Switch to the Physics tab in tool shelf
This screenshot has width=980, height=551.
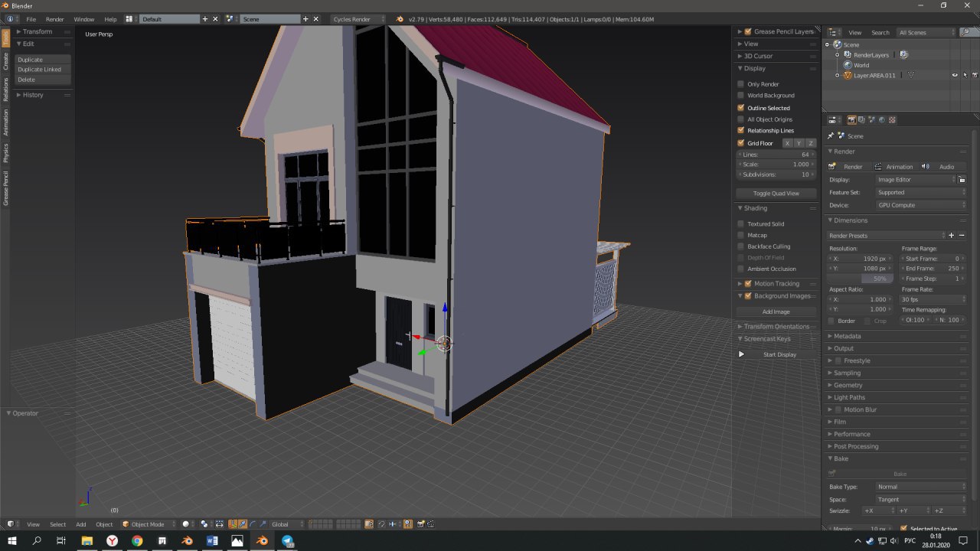coord(5,152)
